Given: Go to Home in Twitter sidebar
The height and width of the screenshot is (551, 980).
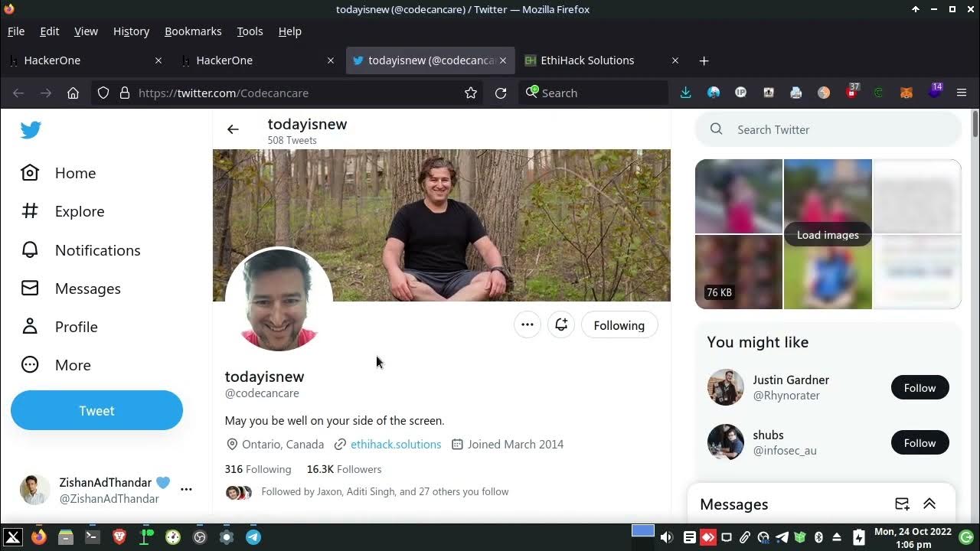Looking at the screenshot, I should pos(59,173).
